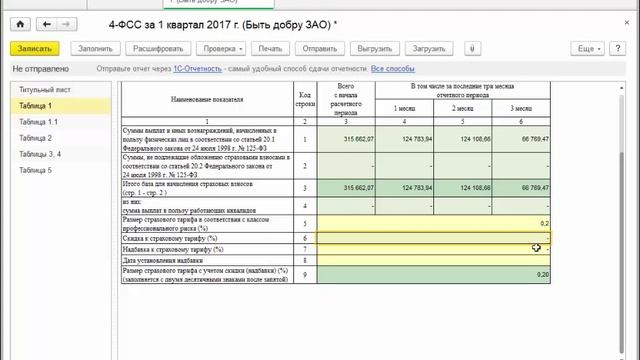Select the Таблица 1 section
This screenshot has width=640, height=360.
(x=61, y=106)
